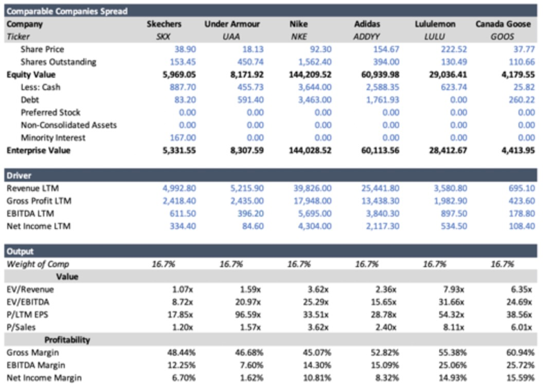Select Skechers cash value 887.70
Viewport: 543px width, 392px height.
(183, 87)
